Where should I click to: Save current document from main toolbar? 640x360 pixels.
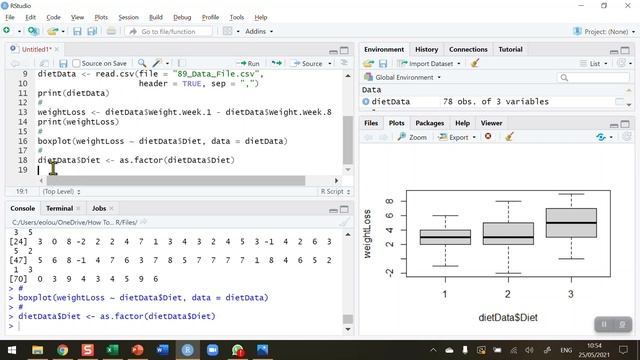[77, 31]
